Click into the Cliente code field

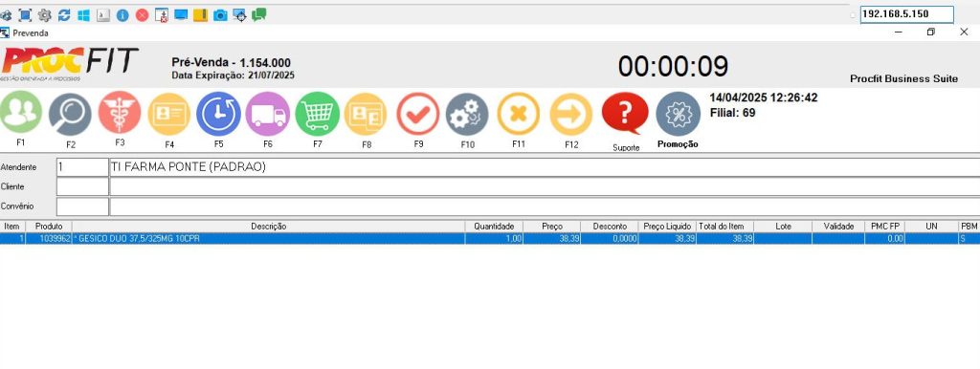(x=82, y=186)
